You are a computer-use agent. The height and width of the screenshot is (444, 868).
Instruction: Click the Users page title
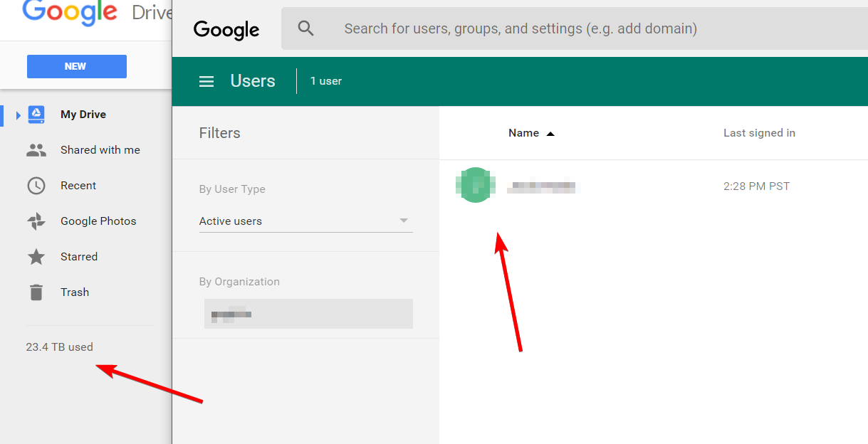[253, 81]
